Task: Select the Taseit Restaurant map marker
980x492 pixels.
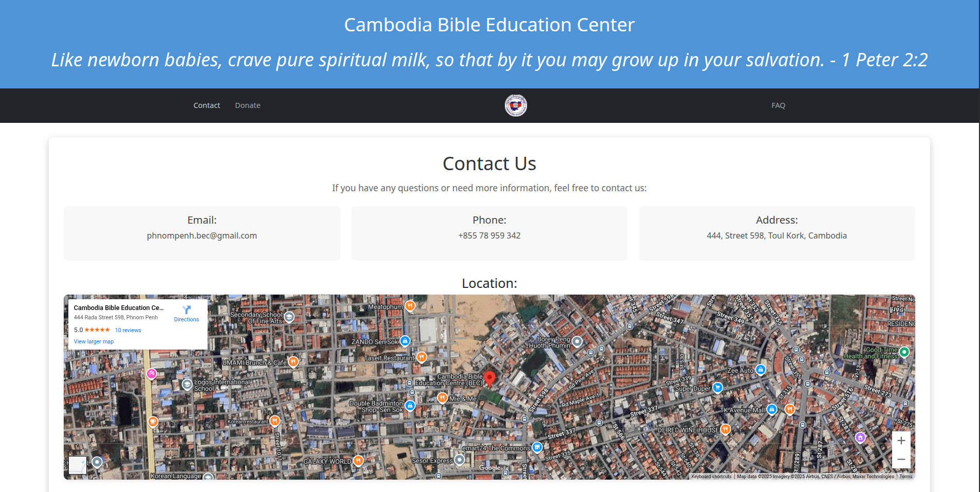Action: (421, 357)
